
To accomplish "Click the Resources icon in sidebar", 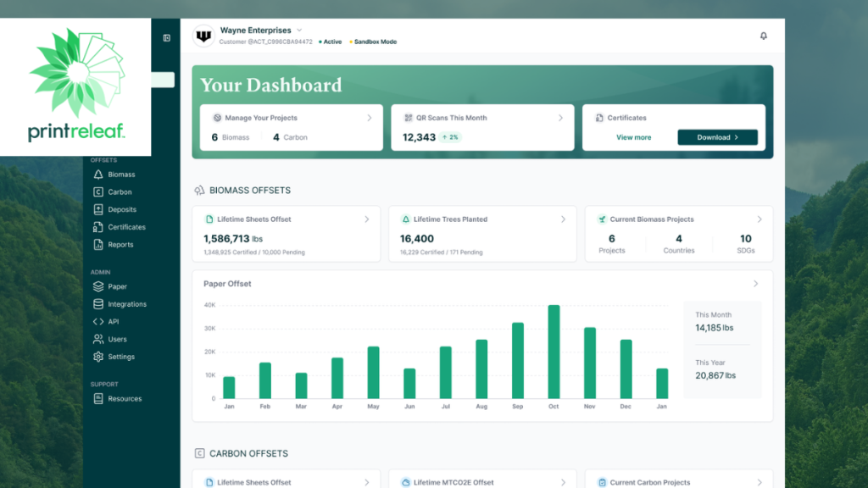I will tap(98, 398).
